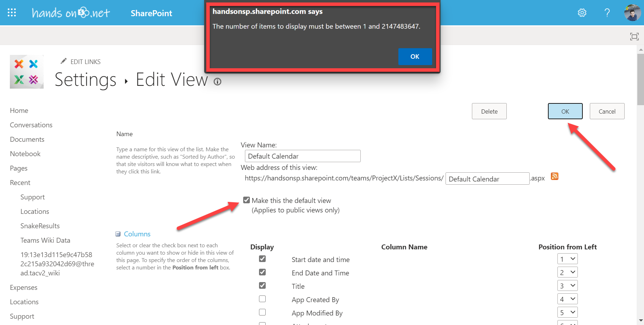
Task: Open Notebook from the left navigation
Action: (25, 154)
